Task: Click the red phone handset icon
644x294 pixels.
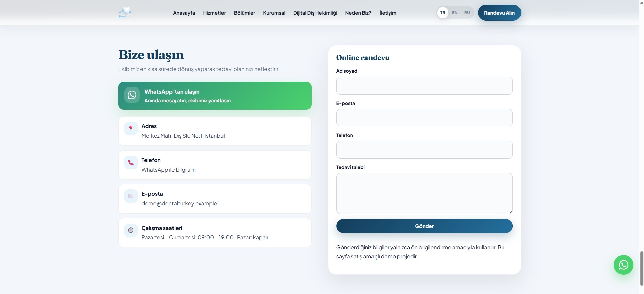Action: [x=131, y=162]
